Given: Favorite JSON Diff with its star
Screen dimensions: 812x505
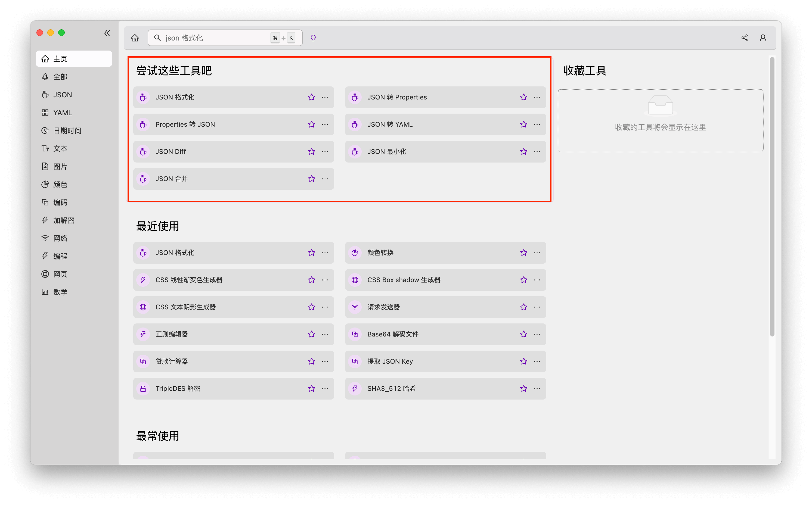Looking at the screenshot, I should pos(311,152).
